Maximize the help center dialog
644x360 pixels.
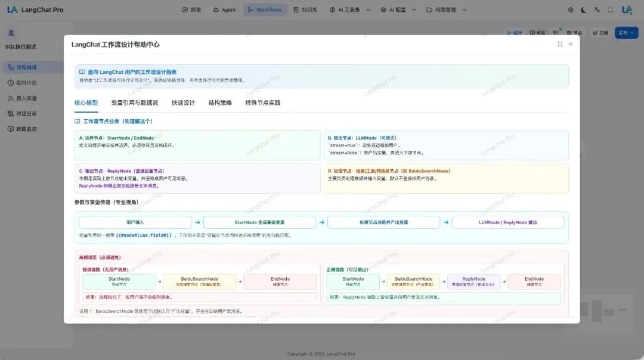pos(560,44)
